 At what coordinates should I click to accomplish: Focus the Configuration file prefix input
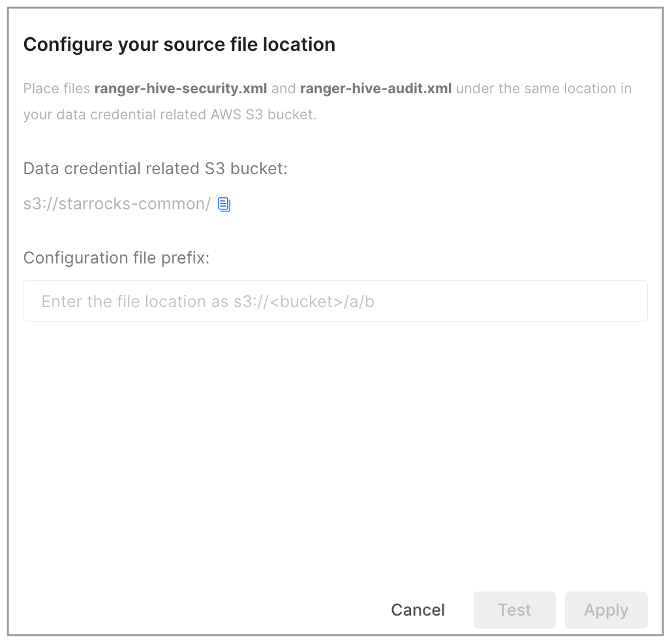(x=335, y=301)
